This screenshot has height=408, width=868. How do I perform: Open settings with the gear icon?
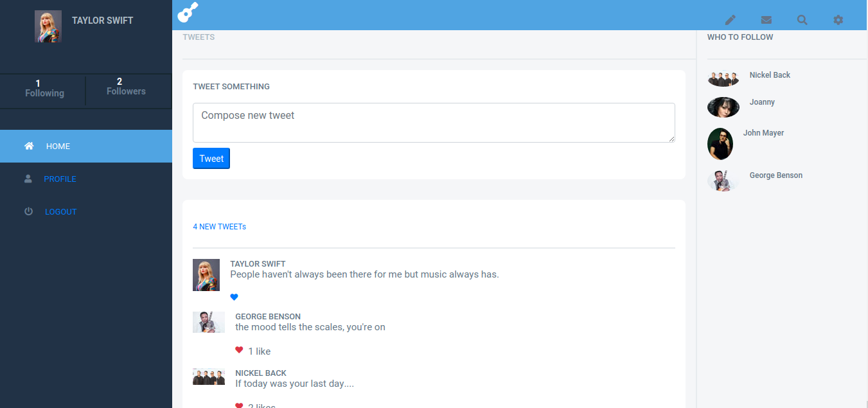point(838,20)
